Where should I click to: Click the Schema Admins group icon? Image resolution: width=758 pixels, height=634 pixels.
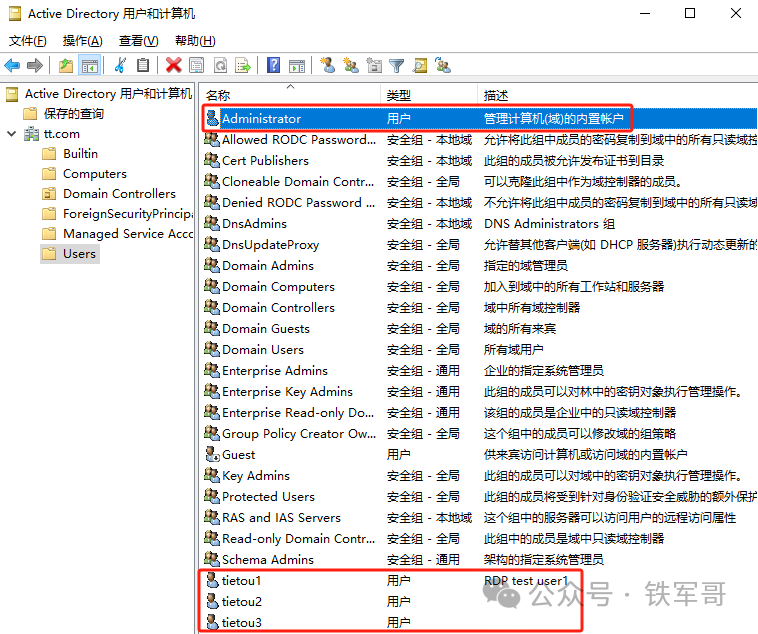212,559
